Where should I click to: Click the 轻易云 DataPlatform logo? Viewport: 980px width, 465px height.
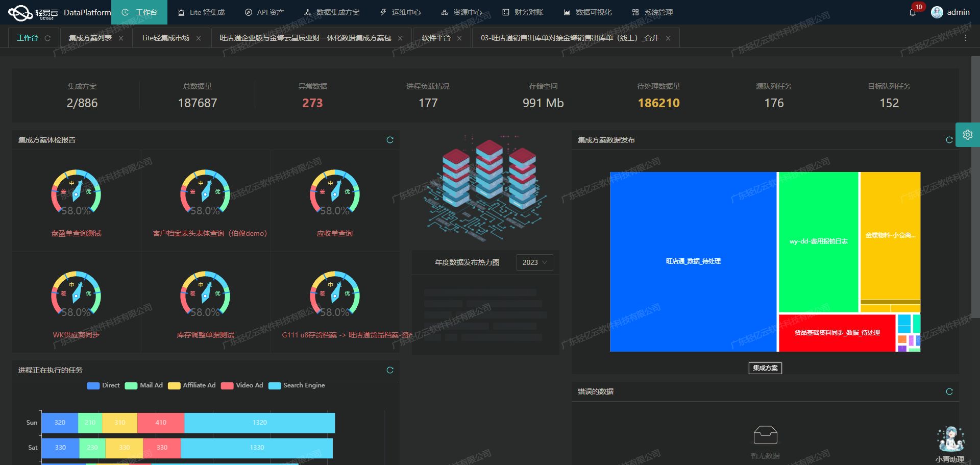59,12
